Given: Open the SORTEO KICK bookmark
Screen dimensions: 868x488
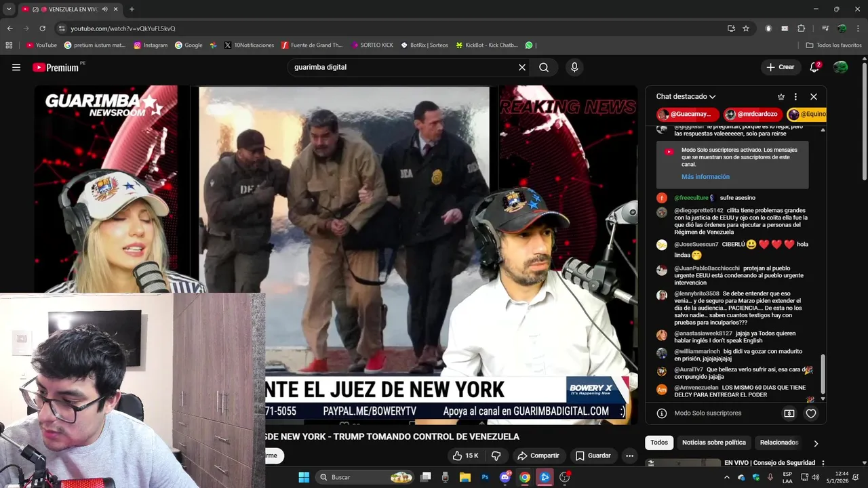Looking at the screenshot, I should point(372,45).
